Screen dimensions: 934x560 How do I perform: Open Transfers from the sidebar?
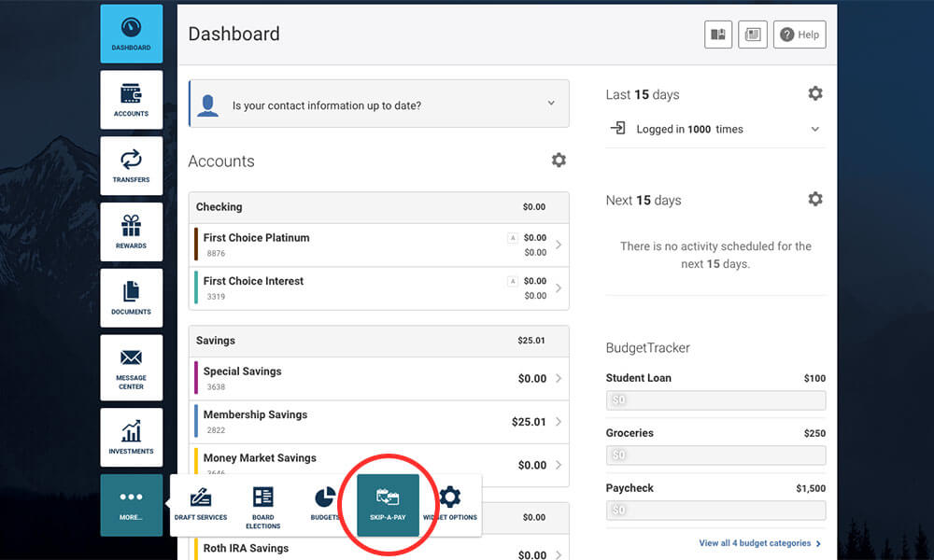(131, 166)
